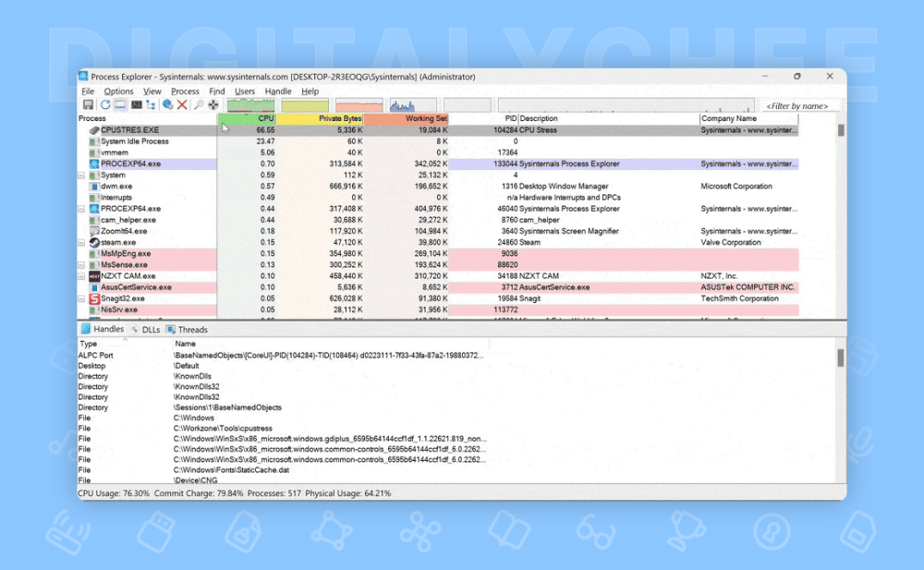Click the highlighted PROCEXP64.exe row icon
Image resolution: width=924 pixels, height=570 pixels.
click(94, 164)
